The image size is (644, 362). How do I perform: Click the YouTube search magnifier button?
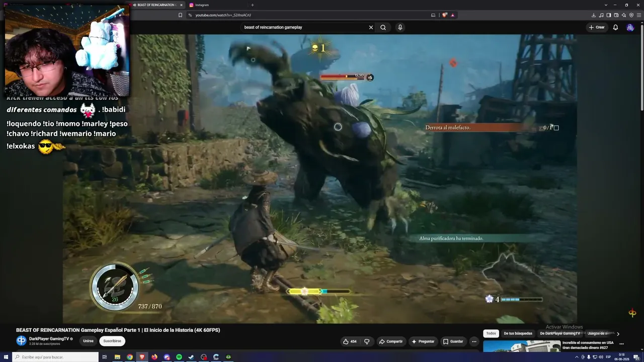(x=383, y=27)
